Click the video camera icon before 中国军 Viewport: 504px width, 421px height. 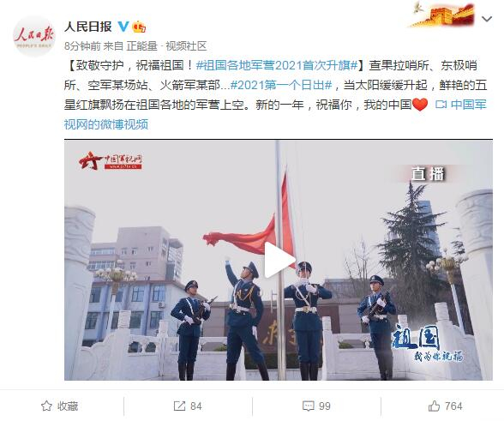(441, 105)
